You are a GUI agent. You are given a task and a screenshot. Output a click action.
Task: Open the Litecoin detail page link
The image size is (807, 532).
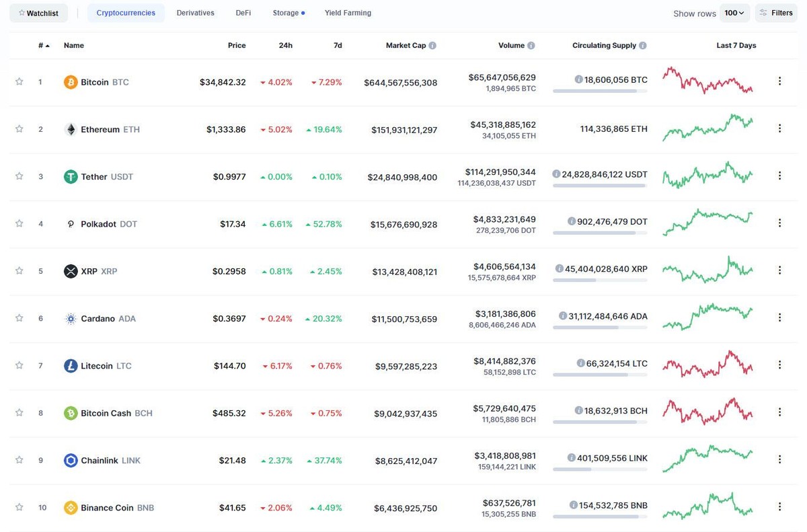tap(98, 365)
